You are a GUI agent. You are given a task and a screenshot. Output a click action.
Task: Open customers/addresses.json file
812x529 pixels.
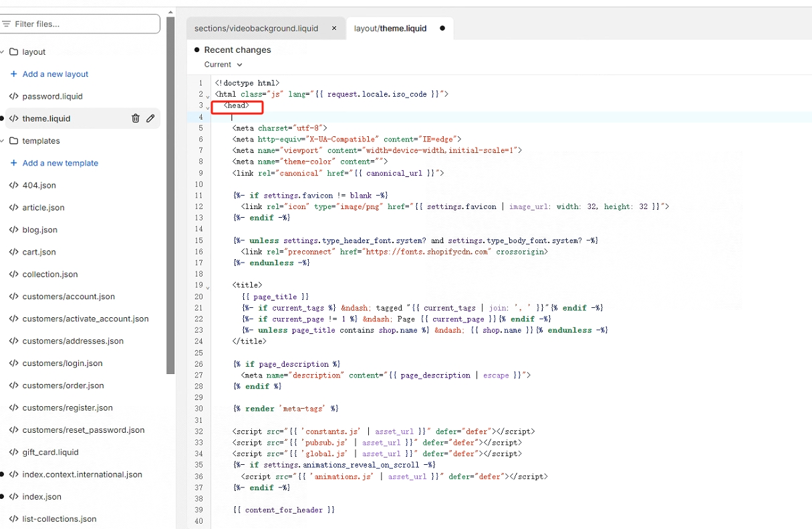point(73,341)
